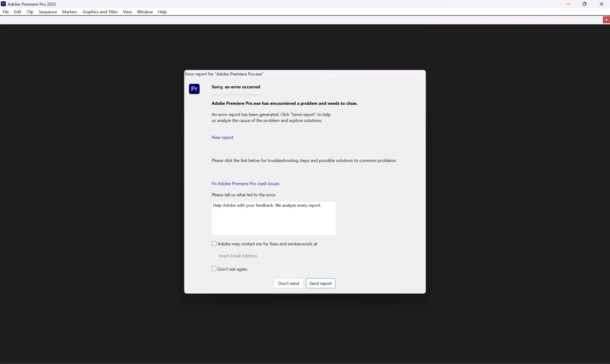The width and height of the screenshot is (610, 364).
Task: Click the Send report button
Action: [x=320, y=283]
